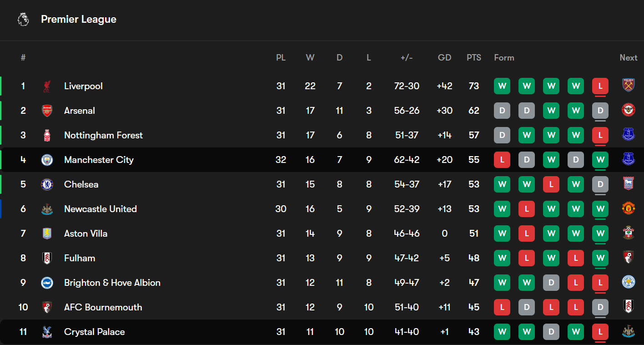
Task: Click Newcastle's next opponent Manchester United badge
Action: 629,208
